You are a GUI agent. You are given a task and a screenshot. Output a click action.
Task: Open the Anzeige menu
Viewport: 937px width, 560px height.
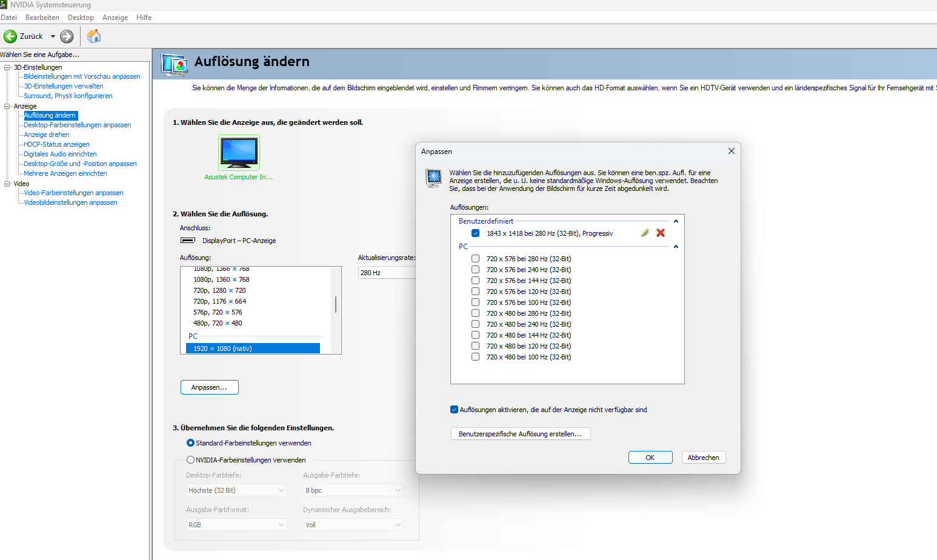click(115, 18)
